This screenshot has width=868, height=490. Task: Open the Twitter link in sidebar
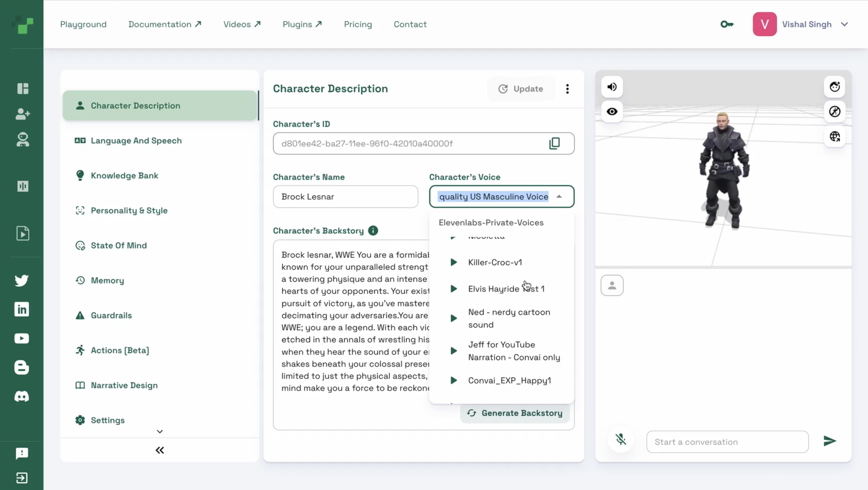22,280
